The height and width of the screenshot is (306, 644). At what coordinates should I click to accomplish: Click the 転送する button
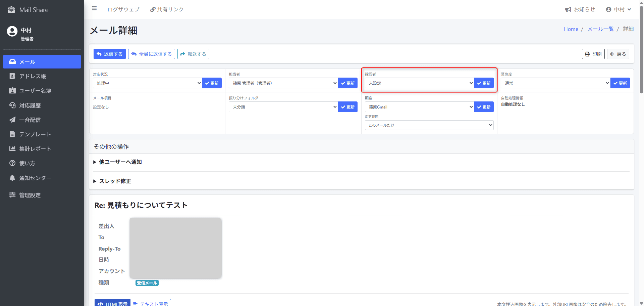point(193,54)
